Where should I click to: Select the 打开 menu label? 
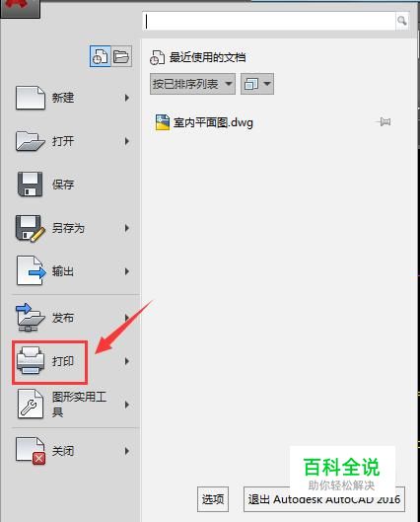point(63,141)
